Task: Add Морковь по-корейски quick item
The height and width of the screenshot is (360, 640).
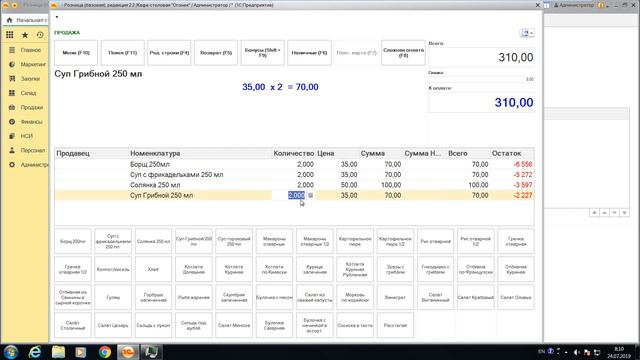Action: coord(355,298)
